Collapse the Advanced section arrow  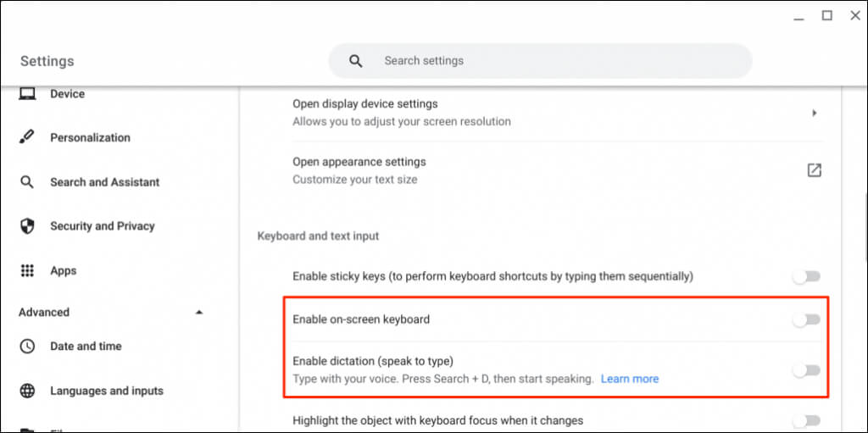click(x=199, y=313)
